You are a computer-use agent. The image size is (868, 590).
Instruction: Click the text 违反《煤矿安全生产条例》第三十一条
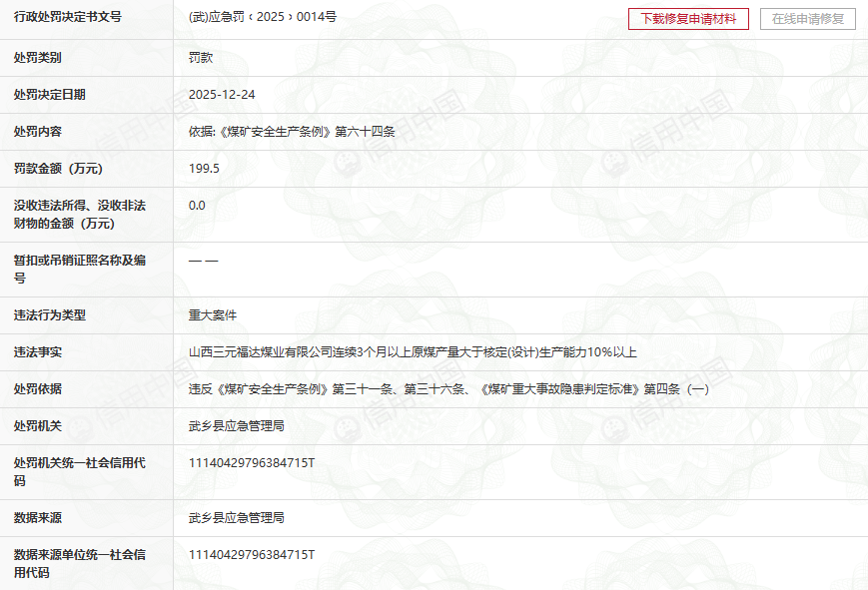(291, 389)
